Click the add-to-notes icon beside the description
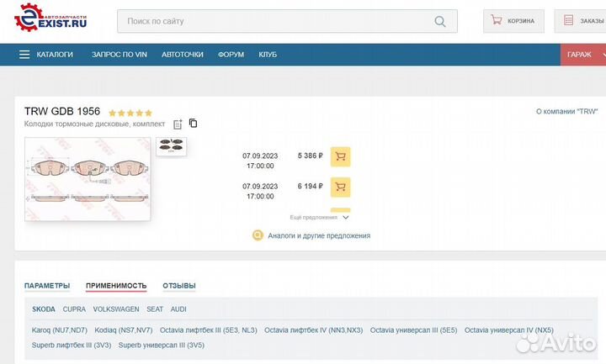Image resolution: width=606 pixels, height=364 pixels. (x=178, y=124)
